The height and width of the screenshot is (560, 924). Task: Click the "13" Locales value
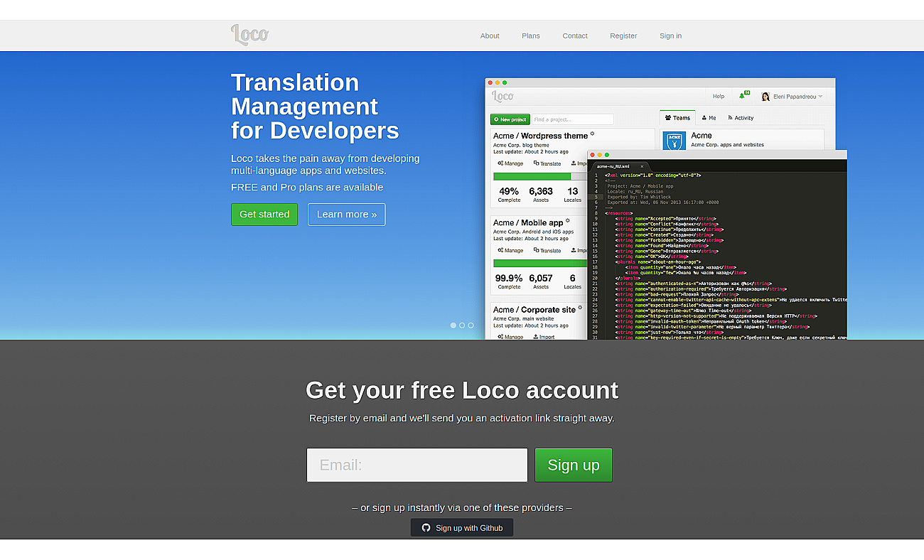[573, 191]
